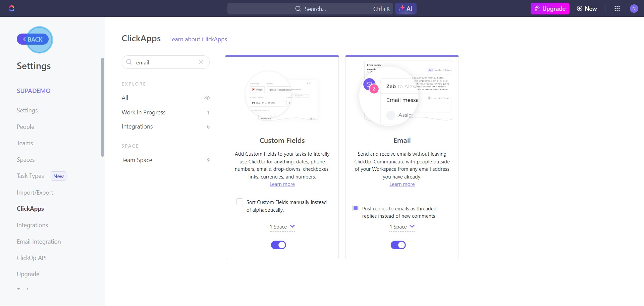Click the AI sparkle button
The height and width of the screenshot is (306, 644).
[406, 9]
